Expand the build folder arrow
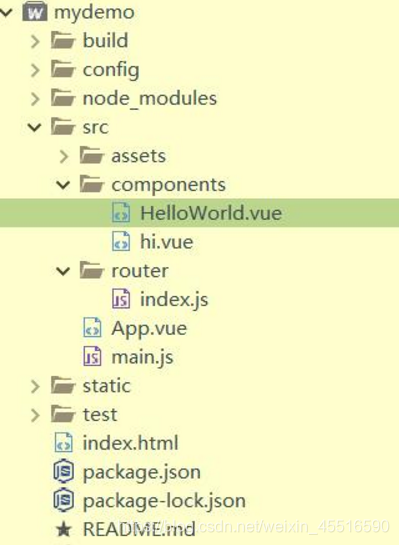 point(35,42)
